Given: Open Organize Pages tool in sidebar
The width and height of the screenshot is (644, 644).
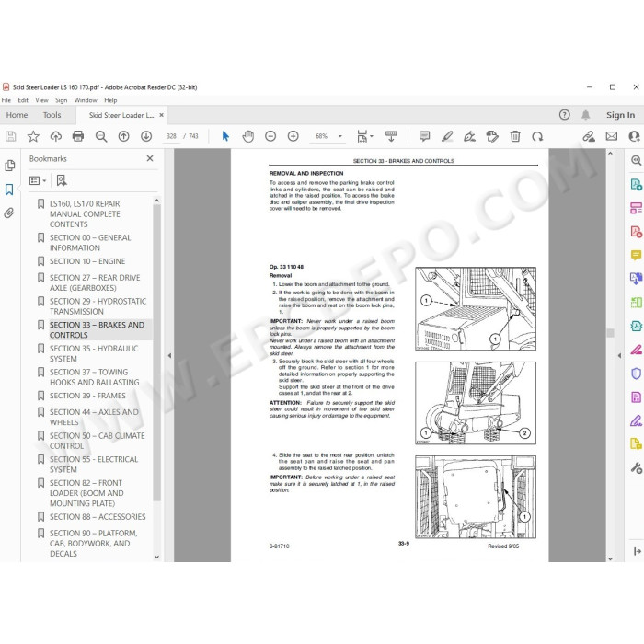Looking at the screenshot, I should point(637,208).
